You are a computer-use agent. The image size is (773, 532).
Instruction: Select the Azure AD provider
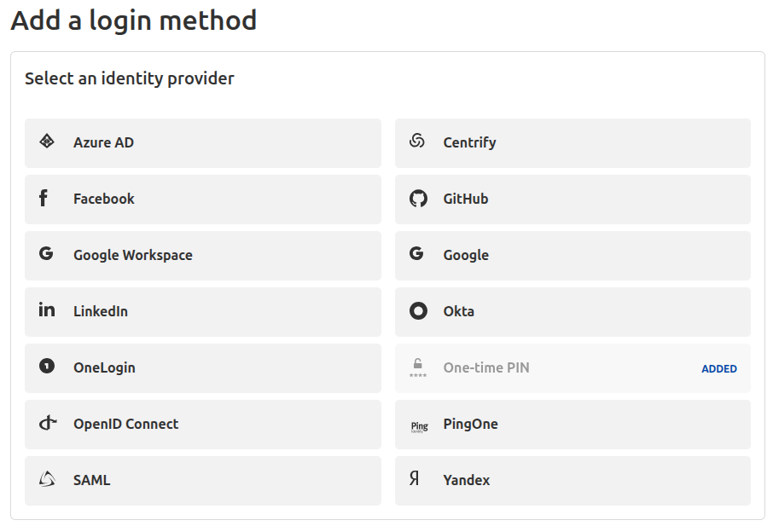202,143
